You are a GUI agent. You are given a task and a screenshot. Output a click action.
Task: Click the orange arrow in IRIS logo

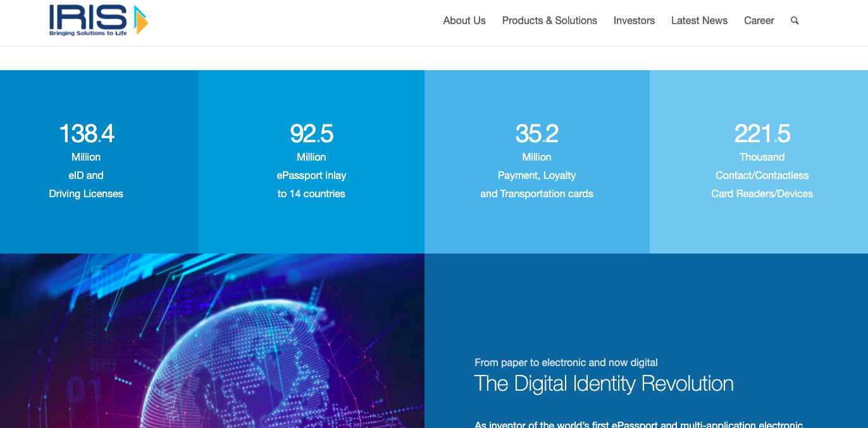pyautogui.click(x=141, y=21)
